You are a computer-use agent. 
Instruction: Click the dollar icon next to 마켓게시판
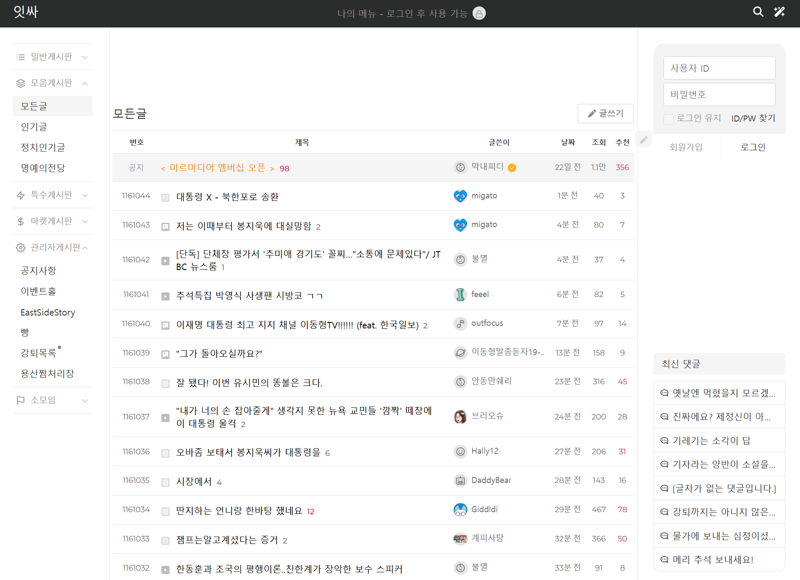pyautogui.click(x=20, y=221)
